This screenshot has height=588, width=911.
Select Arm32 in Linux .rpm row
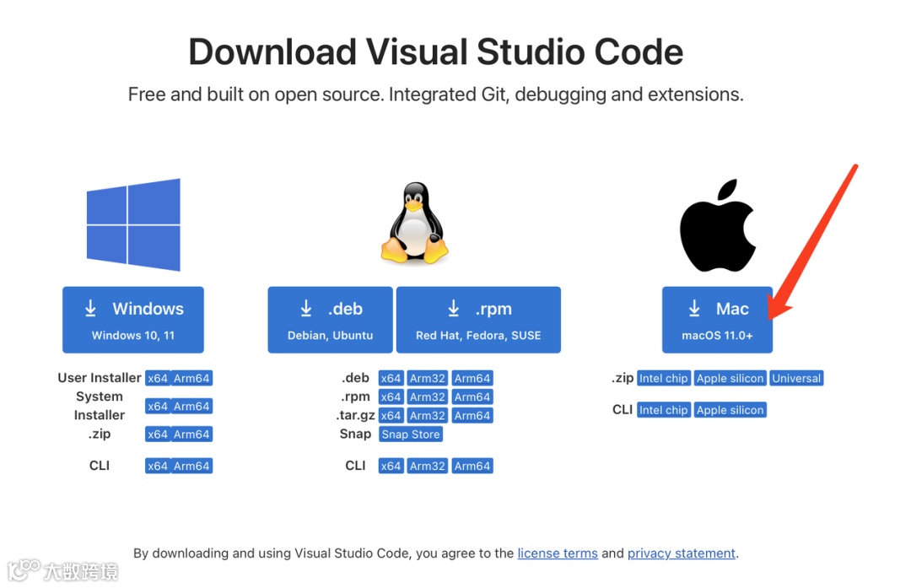coord(428,396)
